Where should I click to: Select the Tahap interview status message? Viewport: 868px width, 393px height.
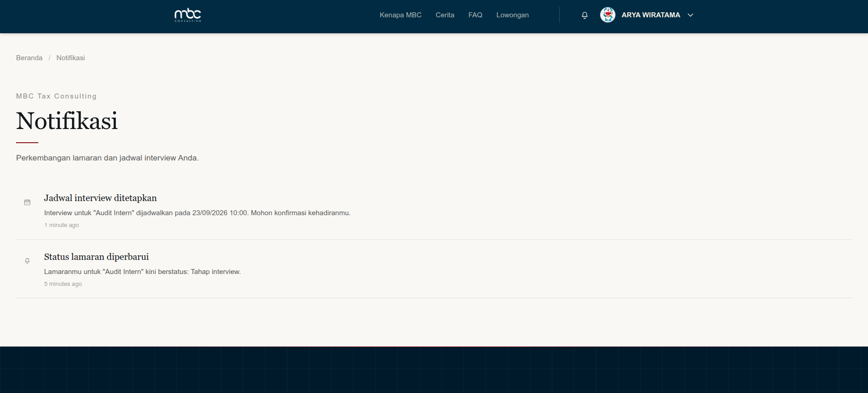142,272
